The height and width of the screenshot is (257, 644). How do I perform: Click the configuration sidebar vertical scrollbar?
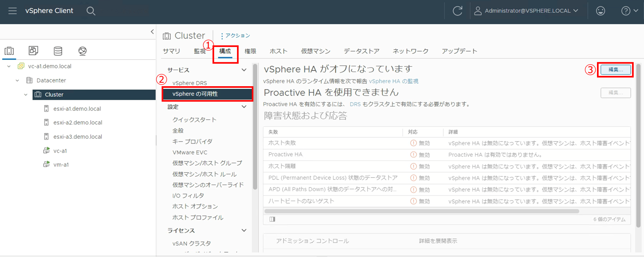(255, 126)
